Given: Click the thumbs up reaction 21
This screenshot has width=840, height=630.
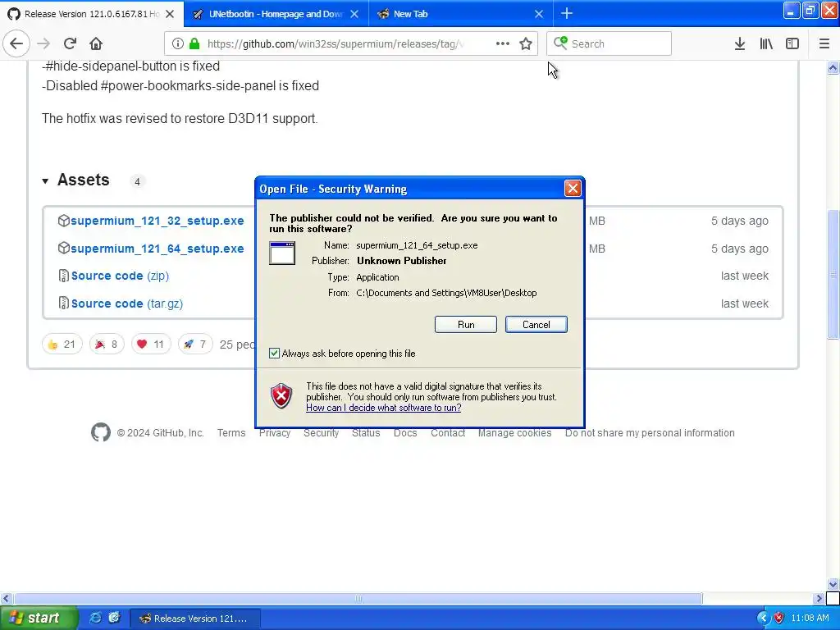Looking at the screenshot, I should 62,344.
